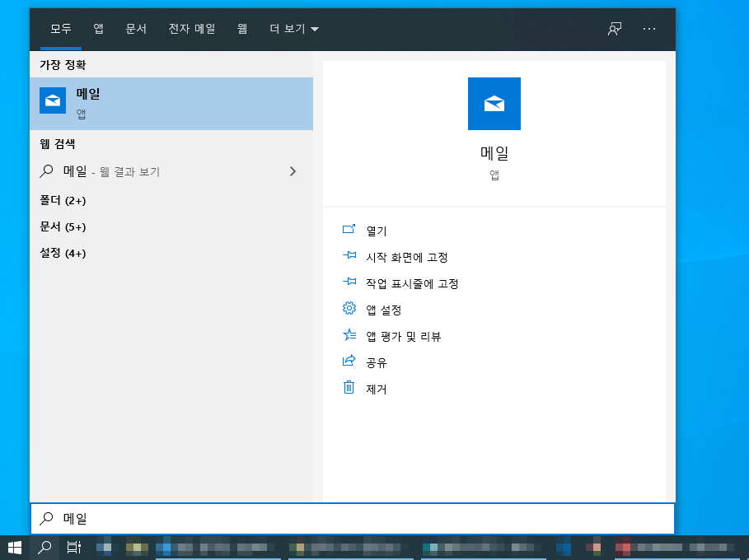Click the search box containing 메일
Image resolution: width=749 pixels, height=560 pixels.
coord(353,519)
